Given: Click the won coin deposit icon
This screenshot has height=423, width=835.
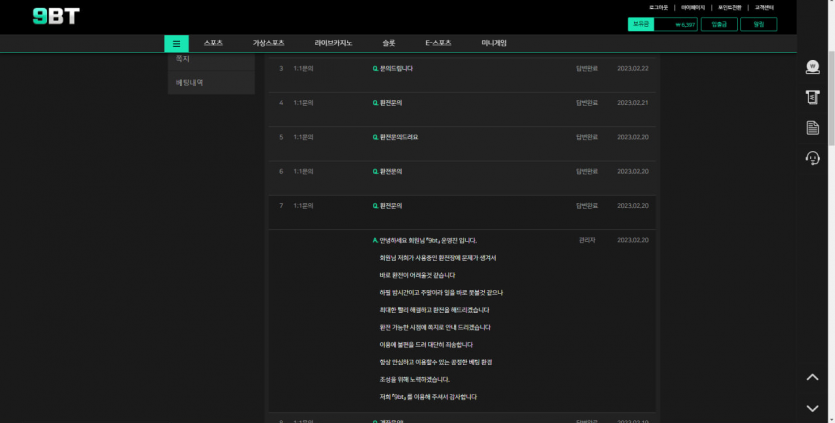Looking at the screenshot, I should (x=812, y=67).
